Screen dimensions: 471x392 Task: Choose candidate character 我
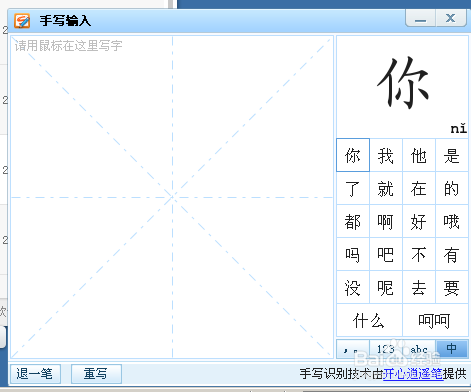pyautogui.click(x=386, y=155)
